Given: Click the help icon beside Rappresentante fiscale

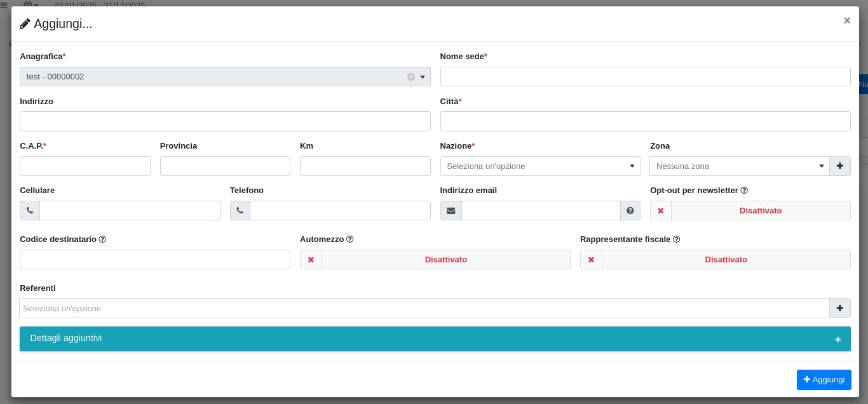Looking at the screenshot, I should point(676,239).
